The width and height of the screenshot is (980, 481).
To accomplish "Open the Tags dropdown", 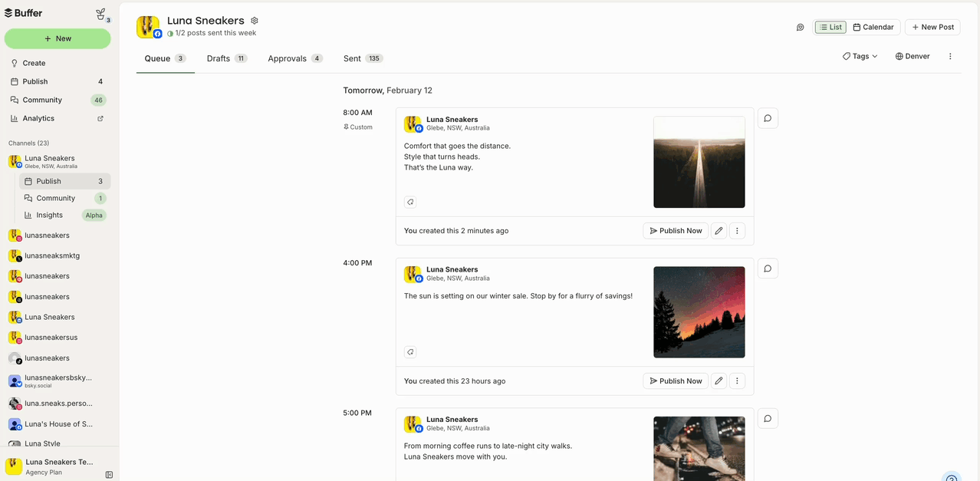I will (x=859, y=55).
